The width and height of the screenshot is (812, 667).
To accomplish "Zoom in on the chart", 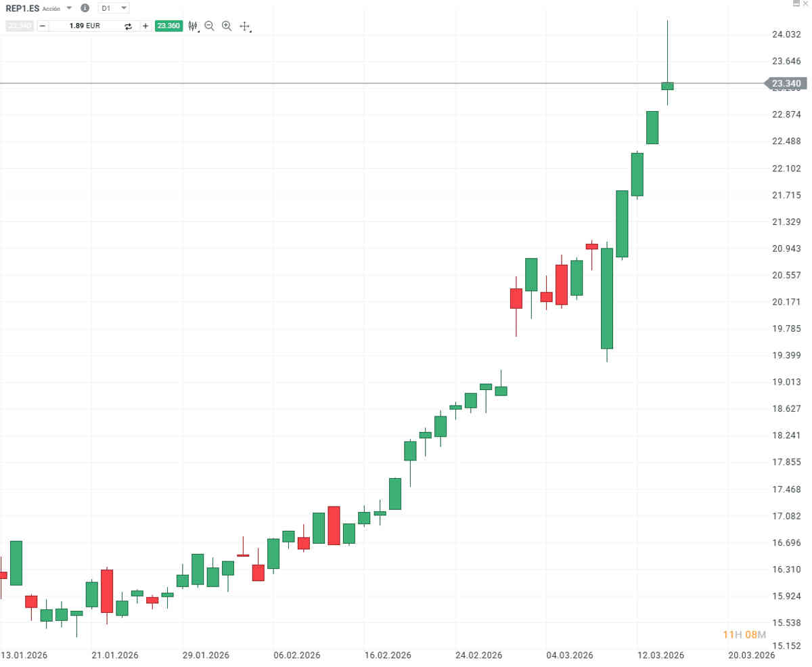I will [227, 26].
